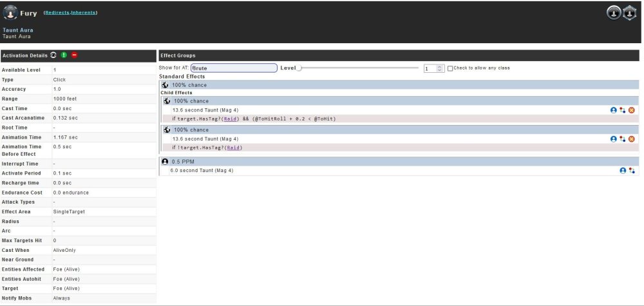Increase level using the stepper up arrow
644x306 pixels.
pyautogui.click(x=440, y=66)
